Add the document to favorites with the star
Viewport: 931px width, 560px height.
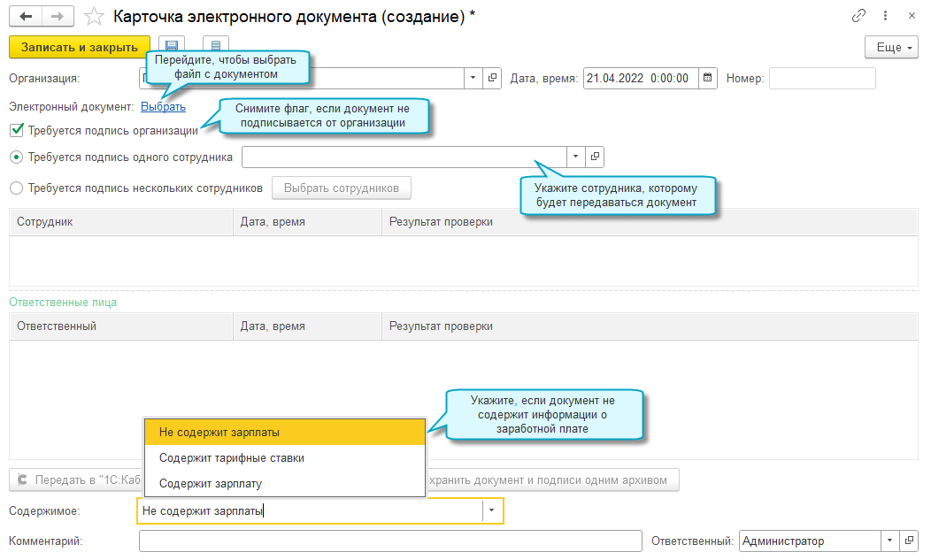(93, 17)
